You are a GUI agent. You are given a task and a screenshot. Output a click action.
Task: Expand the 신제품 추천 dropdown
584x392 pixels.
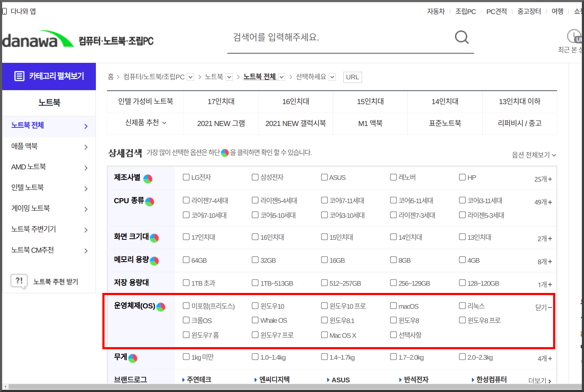(x=145, y=123)
